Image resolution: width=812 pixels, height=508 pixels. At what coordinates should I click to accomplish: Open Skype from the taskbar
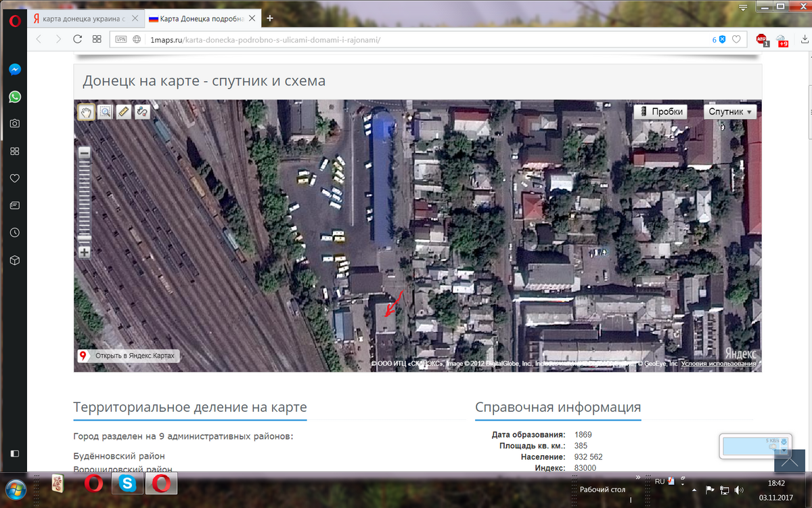127,484
